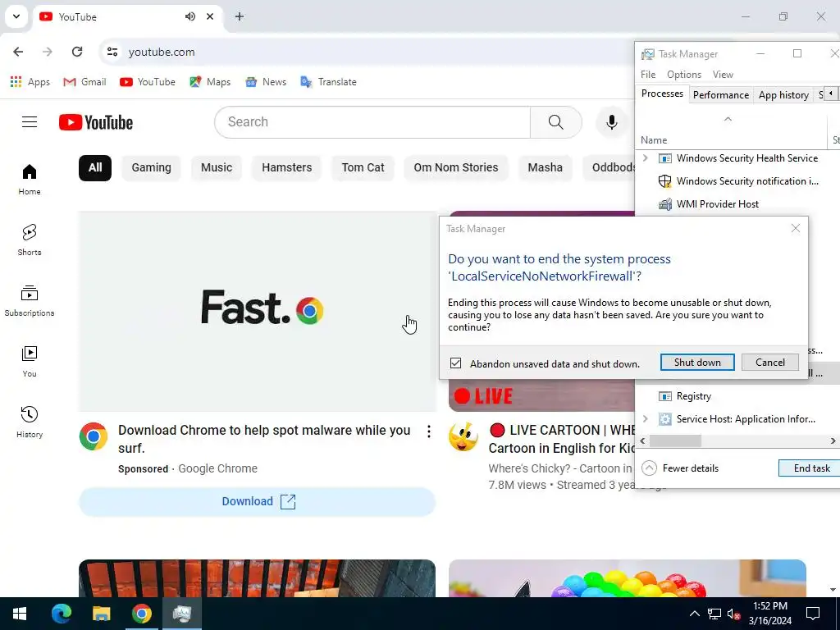Switch to the App history tab
This screenshot has width=840, height=630.
[783, 95]
